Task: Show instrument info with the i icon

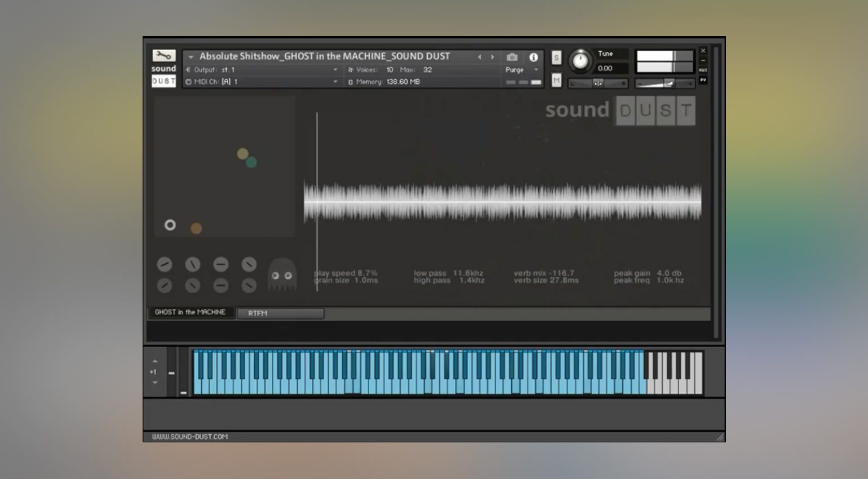Action: click(533, 57)
